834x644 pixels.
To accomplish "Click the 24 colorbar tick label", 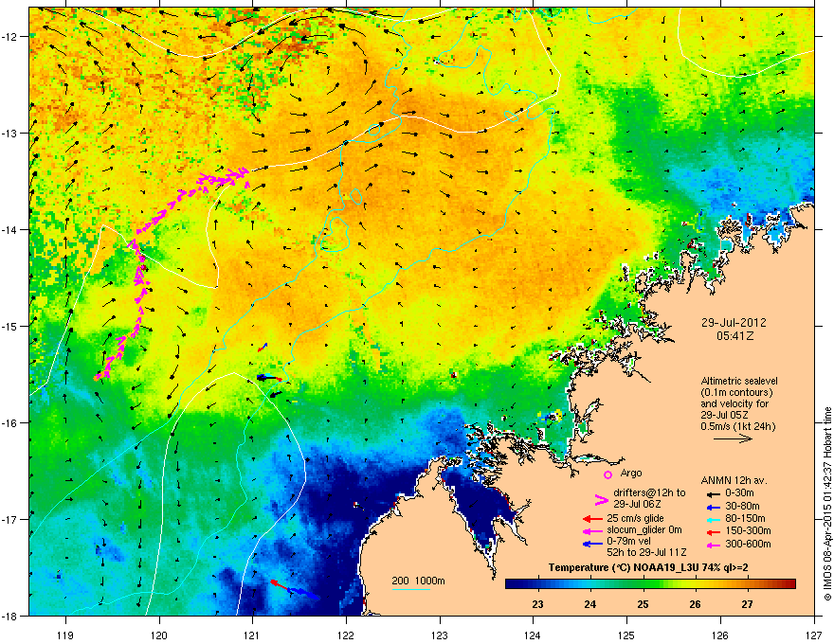I will coord(589,604).
